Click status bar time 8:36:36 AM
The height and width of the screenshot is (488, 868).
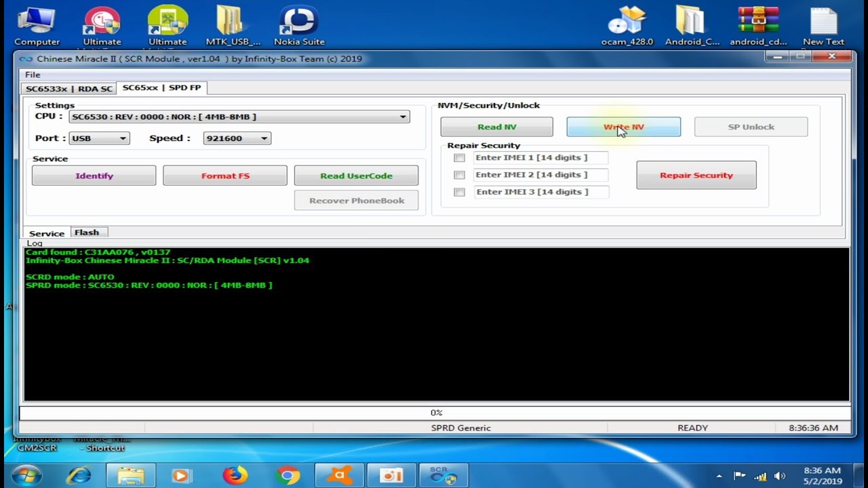813,428
